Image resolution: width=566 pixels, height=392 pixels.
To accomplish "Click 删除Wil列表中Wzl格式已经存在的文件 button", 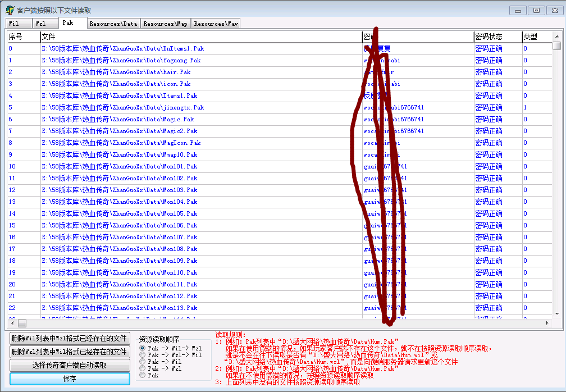I will 70,339.
